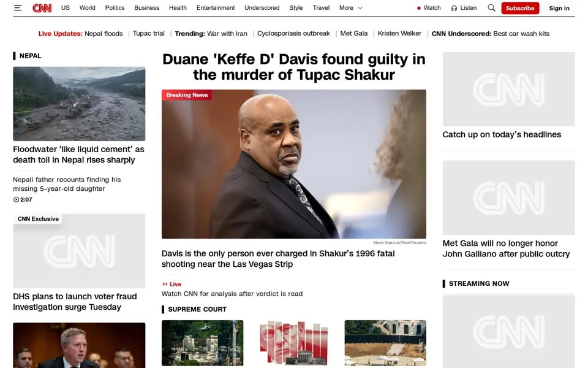
Task: Click the Sign in button
Action: pyautogui.click(x=559, y=8)
